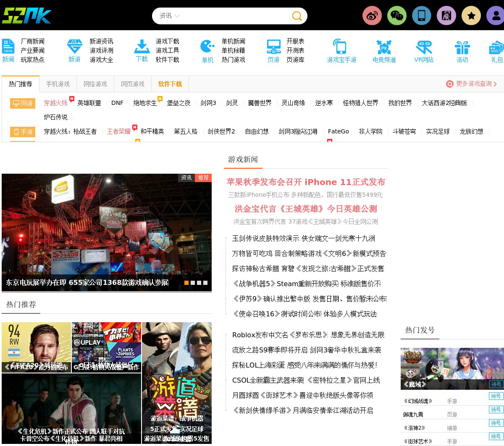Select the VR网站 icon

424,47
